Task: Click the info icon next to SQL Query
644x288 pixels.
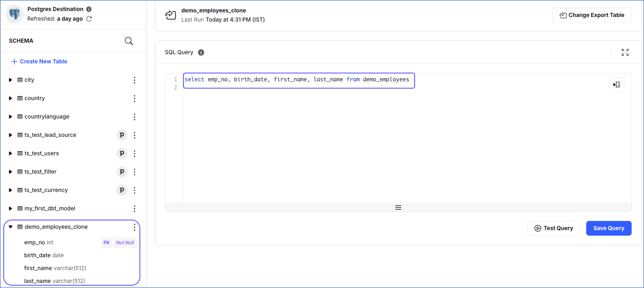Action: point(201,52)
